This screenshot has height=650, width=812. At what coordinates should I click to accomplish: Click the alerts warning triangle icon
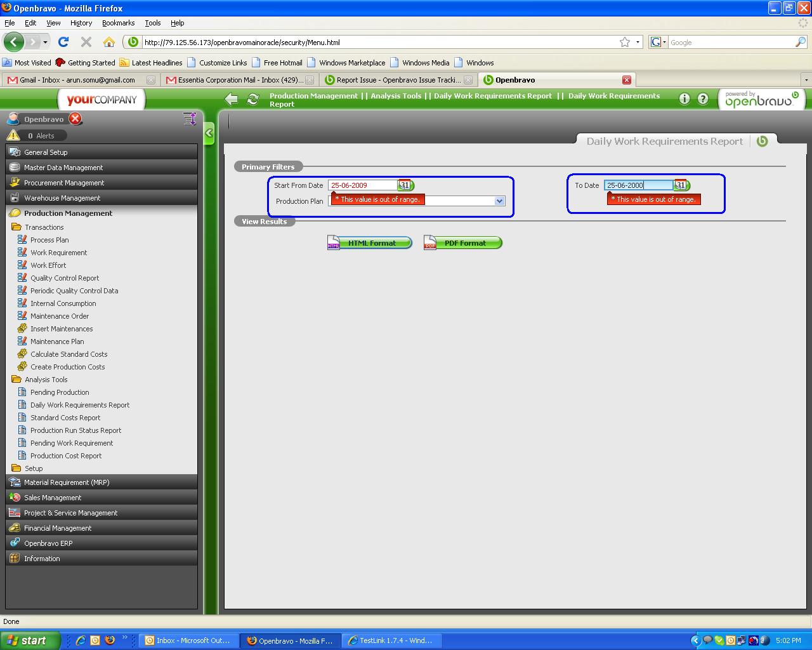[13, 135]
